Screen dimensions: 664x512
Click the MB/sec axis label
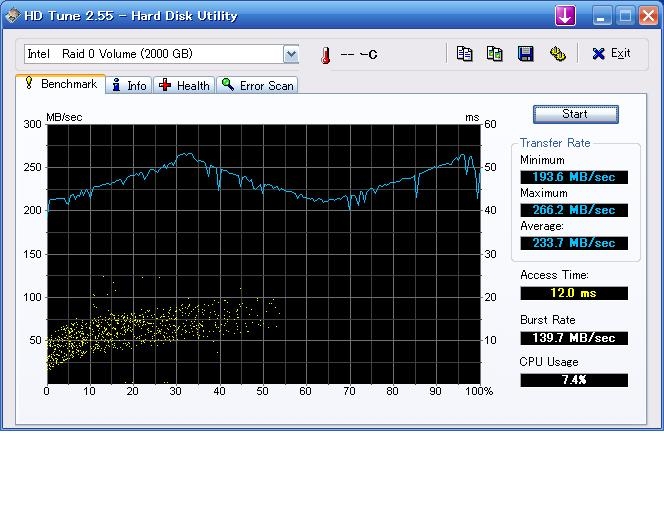point(64,117)
